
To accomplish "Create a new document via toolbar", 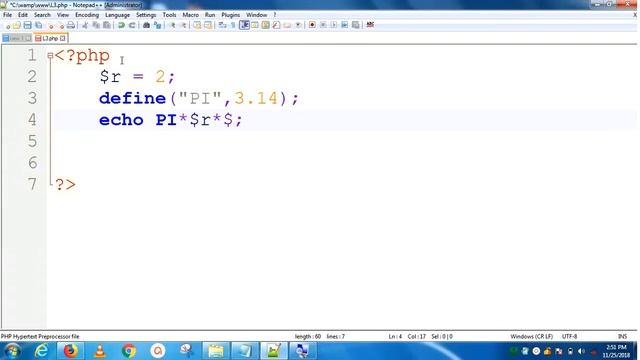I will [x=7, y=25].
